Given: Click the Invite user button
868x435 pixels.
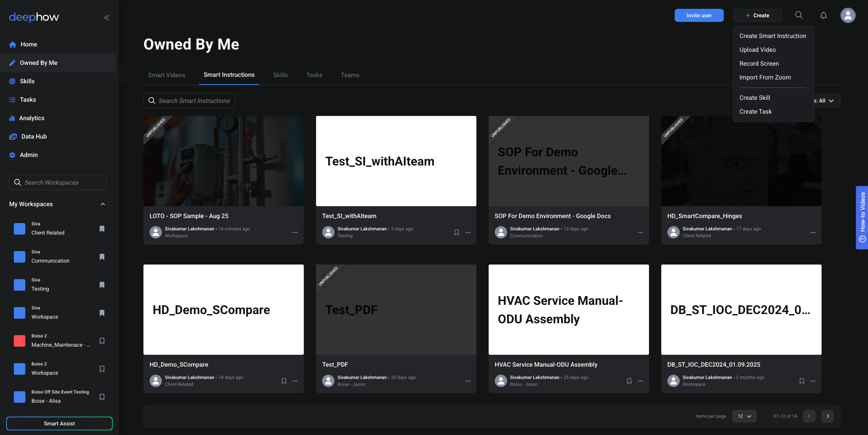Looking at the screenshot, I should coord(699,15).
